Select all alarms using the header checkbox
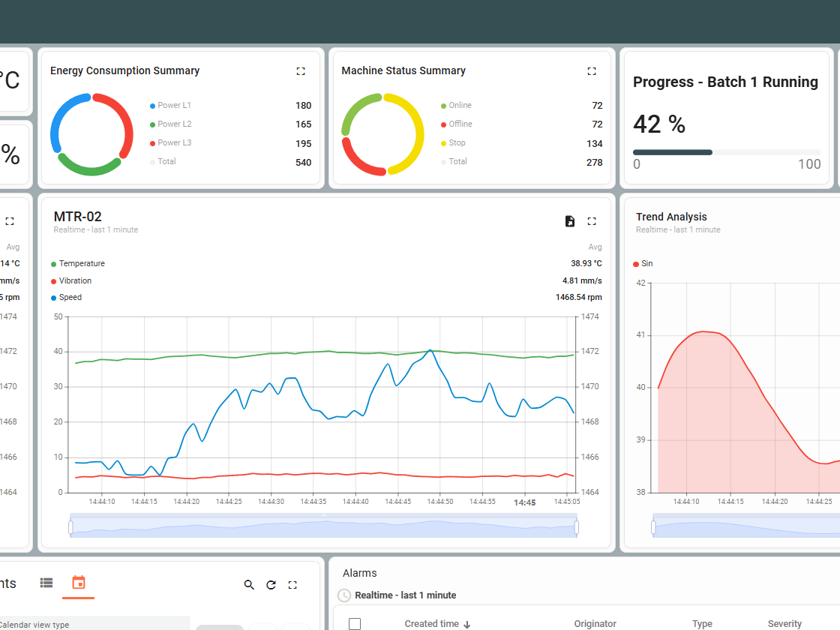Screen dimensions: 840x630 (x=355, y=623)
